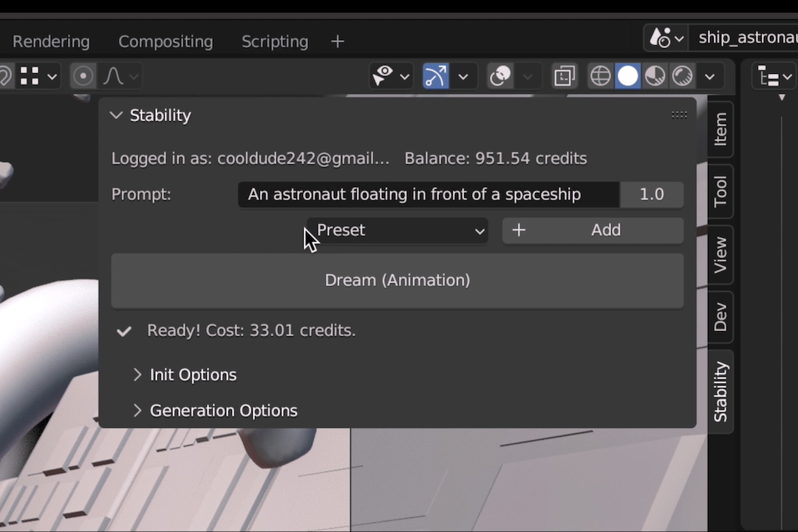Open proportional editing falloff curve menu

click(x=120, y=76)
